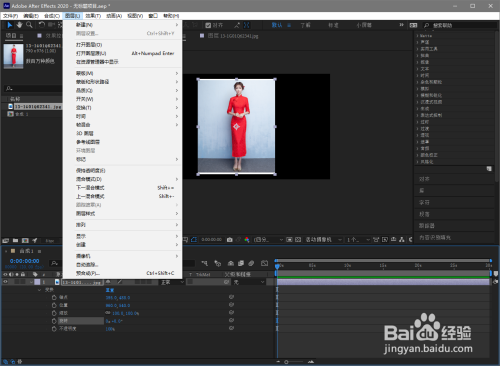This screenshot has width=500, height=366.
Task: Open the layer blend mode dropdown
Action: (172, 282)
